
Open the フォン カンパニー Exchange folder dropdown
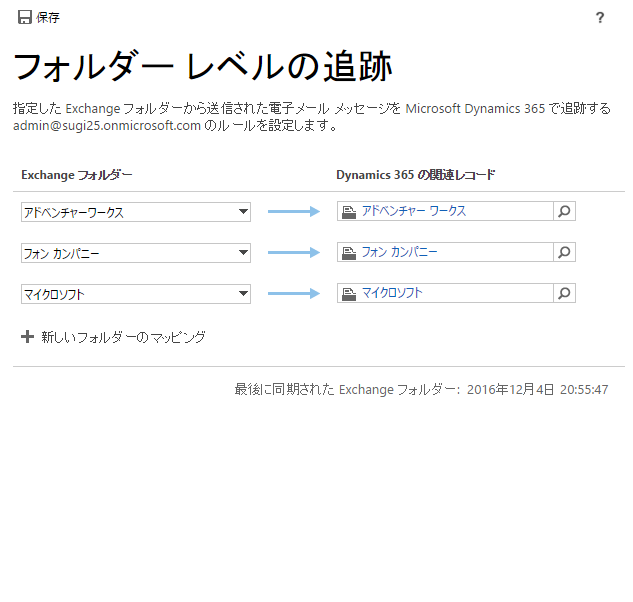(x=136, y=253)
